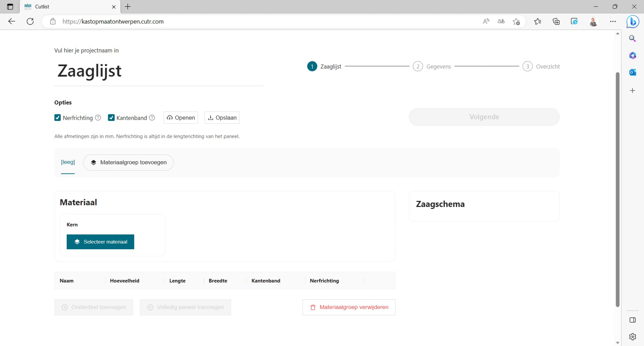The width and height of the screenshot is (644, 346).
Task: Add a sidebar app with plus icon
Action: [x=632, y=91]
